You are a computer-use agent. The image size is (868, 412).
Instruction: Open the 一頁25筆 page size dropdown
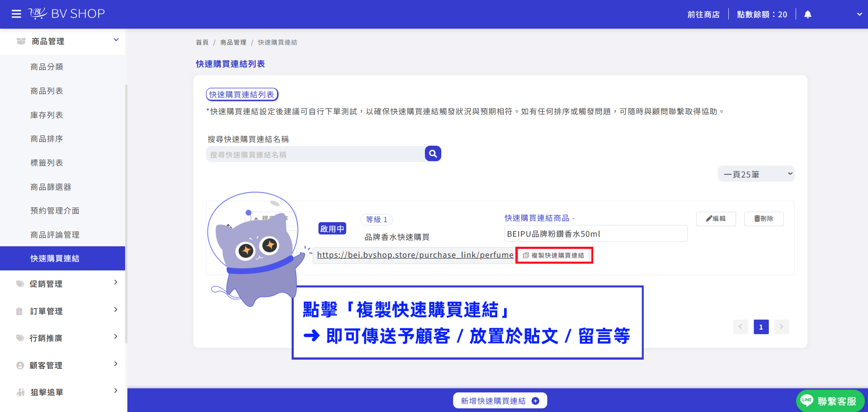[756, 174]
